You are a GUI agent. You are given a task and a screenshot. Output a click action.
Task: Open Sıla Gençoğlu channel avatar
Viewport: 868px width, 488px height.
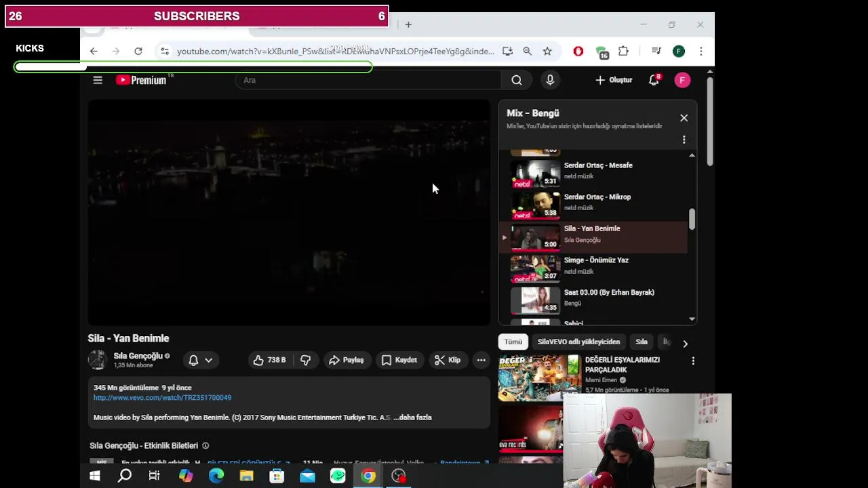point(98,360)
